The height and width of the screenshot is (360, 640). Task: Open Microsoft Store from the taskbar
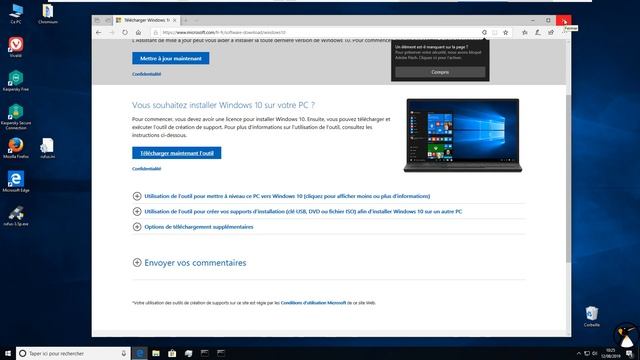[x=172, y=353]
